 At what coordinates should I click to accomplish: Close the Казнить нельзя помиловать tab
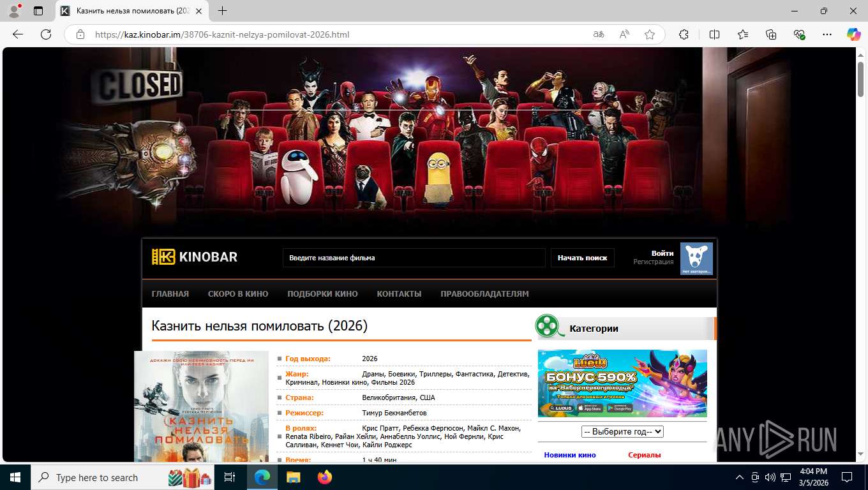(x=200, y=11)
